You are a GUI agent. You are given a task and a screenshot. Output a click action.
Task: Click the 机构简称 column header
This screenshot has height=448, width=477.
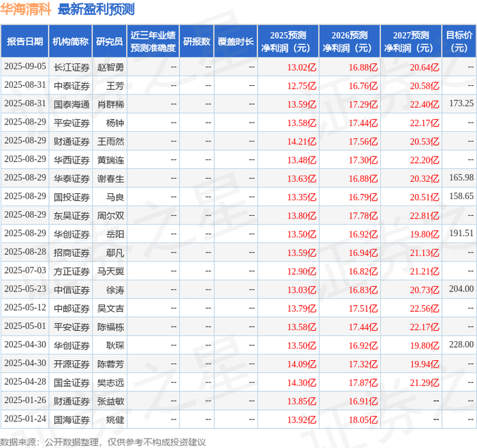(x=71, y=42)
